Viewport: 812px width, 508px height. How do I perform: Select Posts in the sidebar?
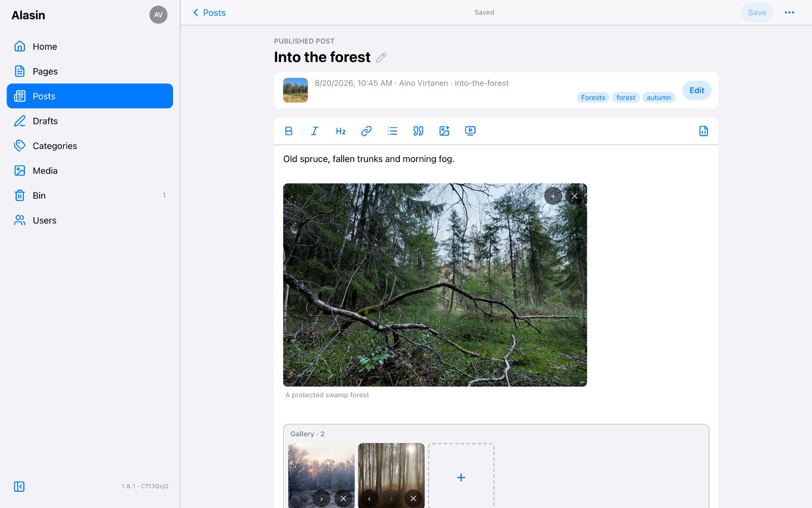coord(90,96)
